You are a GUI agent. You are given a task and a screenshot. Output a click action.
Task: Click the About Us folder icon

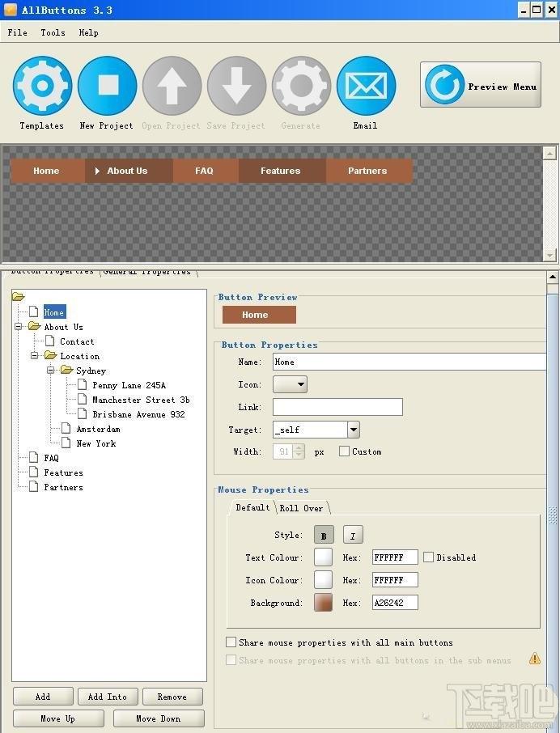(x=34, y=326)
